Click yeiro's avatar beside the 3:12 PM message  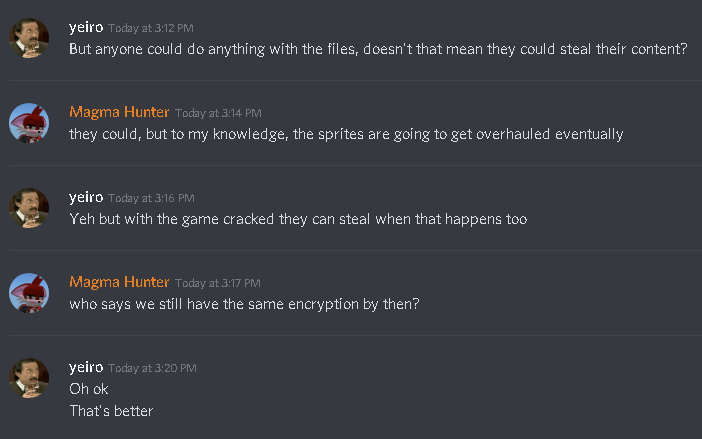coord(29,38)
